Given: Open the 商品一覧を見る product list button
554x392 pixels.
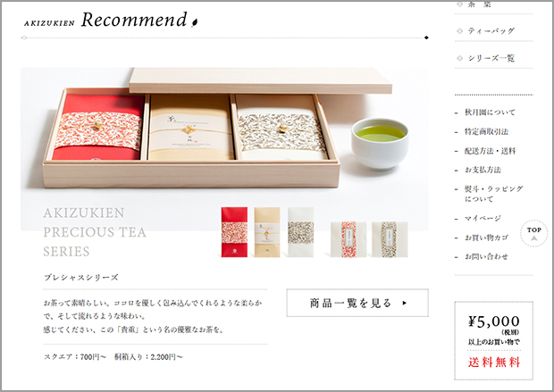Looking at the screenshot, I should [357, 303].
